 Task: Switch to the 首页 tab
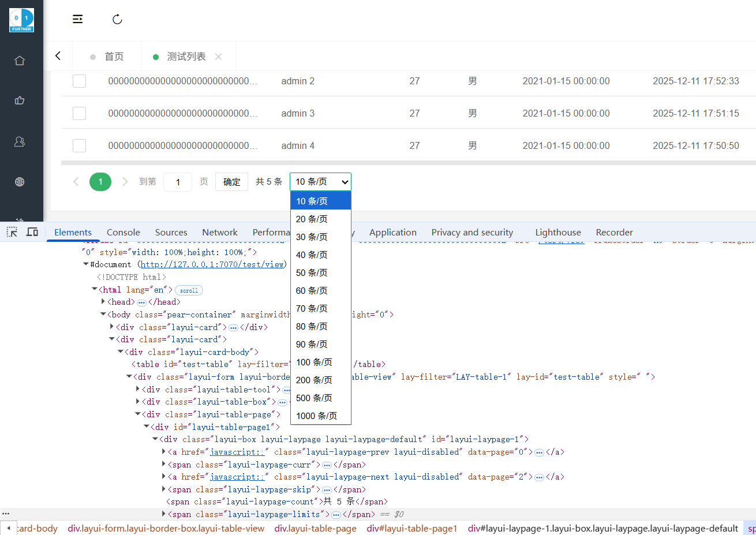coord(107,57)
